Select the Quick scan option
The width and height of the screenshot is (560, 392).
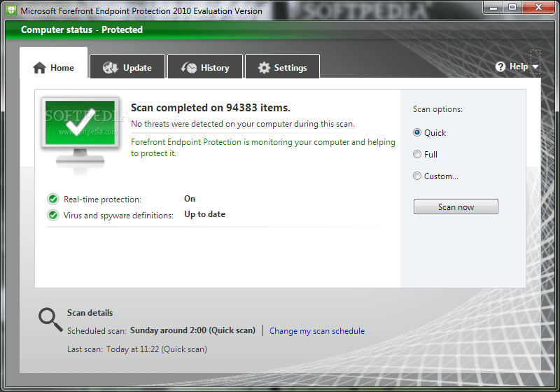click(x=430, y=132)
